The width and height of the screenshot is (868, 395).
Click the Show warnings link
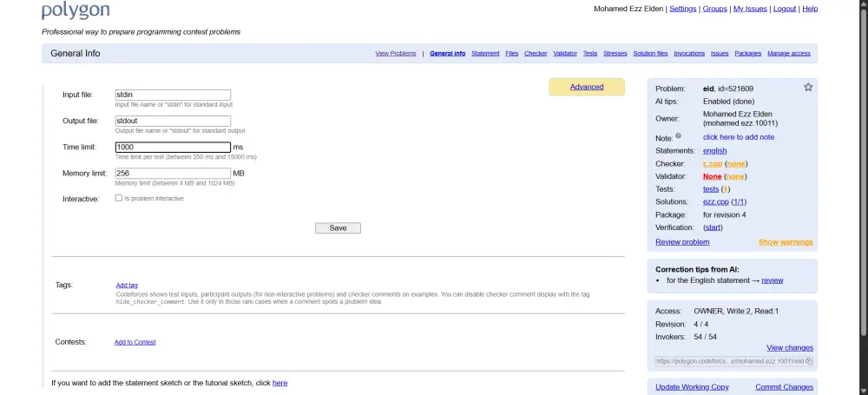tap(786, 242)
